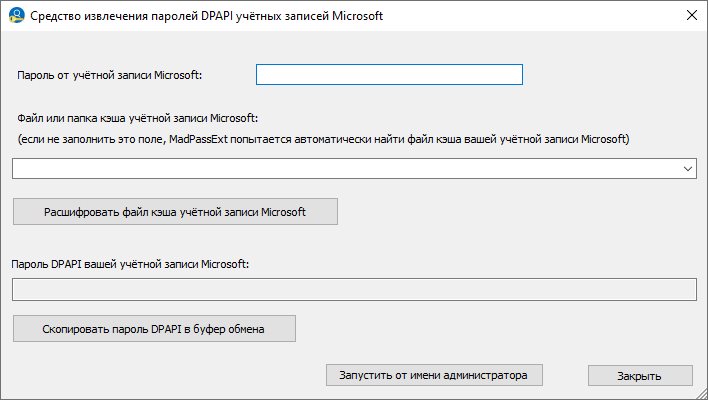Viewport: 708px width, 400px height.
Task: Expand the cache file path dropdown arrow
Action: (688, 169)
